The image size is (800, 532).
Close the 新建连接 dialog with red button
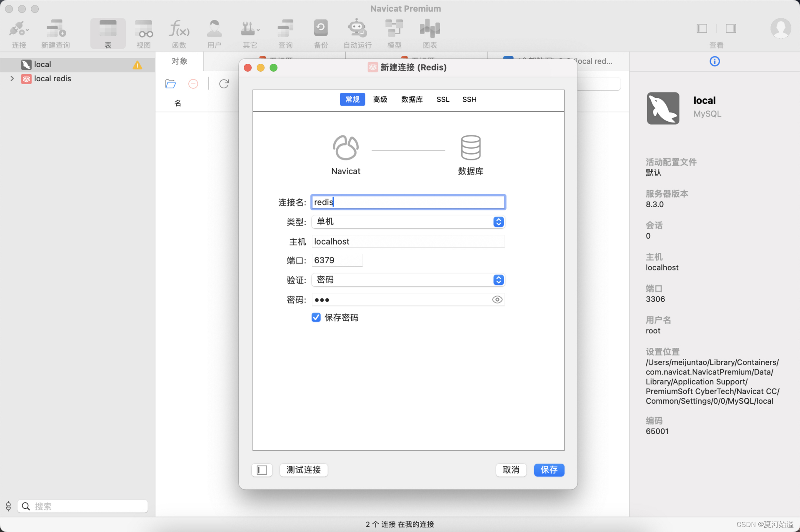[248, 67]
